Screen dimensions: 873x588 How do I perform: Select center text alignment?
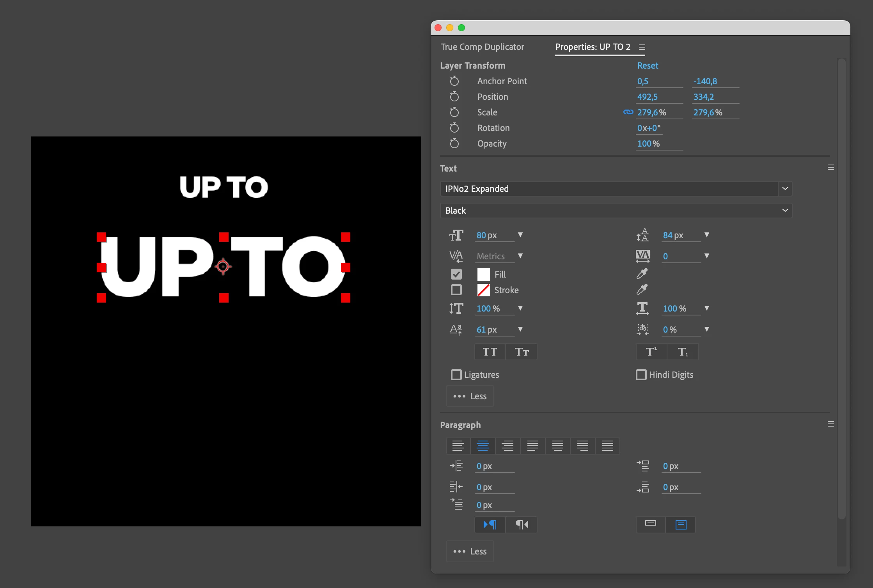(483, 446)
